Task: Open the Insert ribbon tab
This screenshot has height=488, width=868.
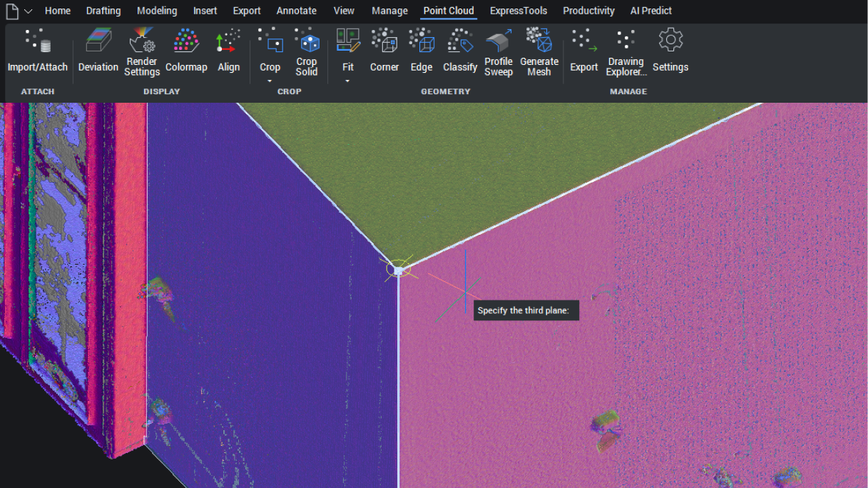Action: pyautogui.click(x=205, y=11)
